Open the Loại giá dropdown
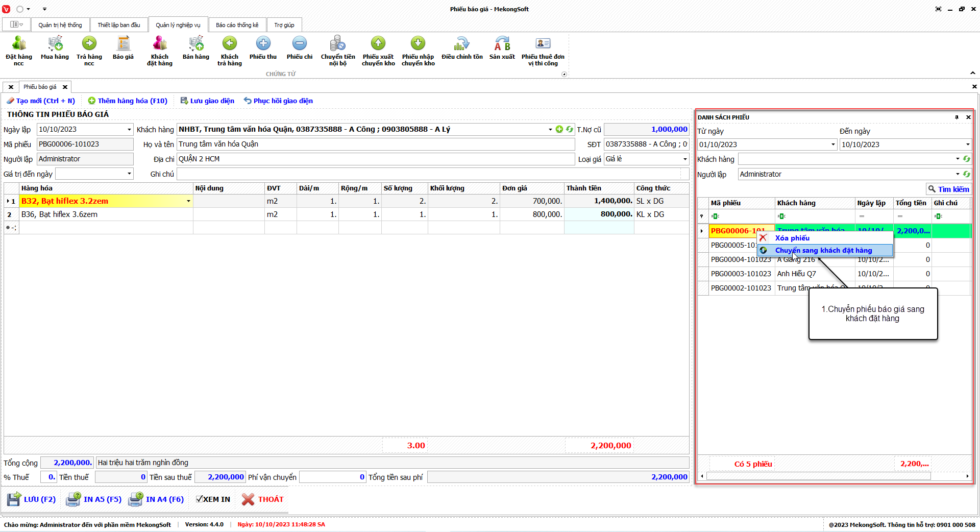 point(685,159)
